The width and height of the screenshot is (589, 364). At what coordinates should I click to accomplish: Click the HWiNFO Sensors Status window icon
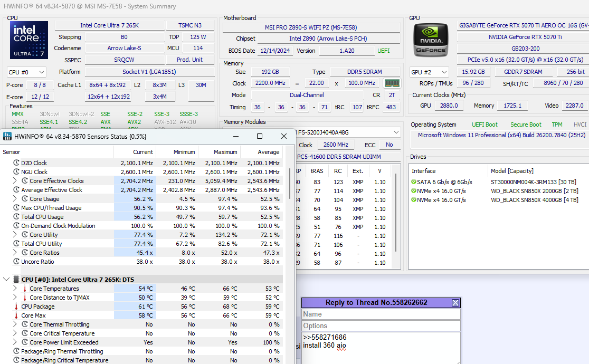7,136
